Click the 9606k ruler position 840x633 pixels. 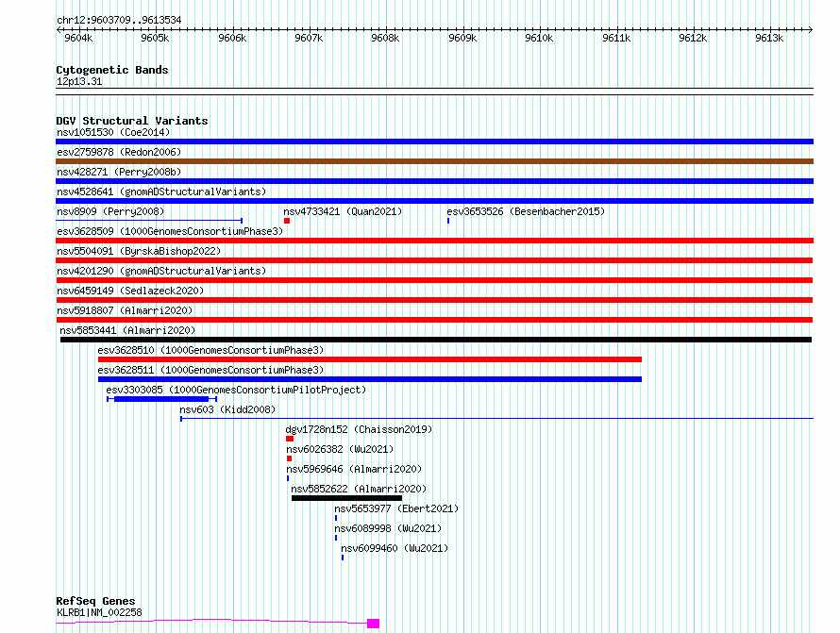pyautogui.click(x=232, y=38)
